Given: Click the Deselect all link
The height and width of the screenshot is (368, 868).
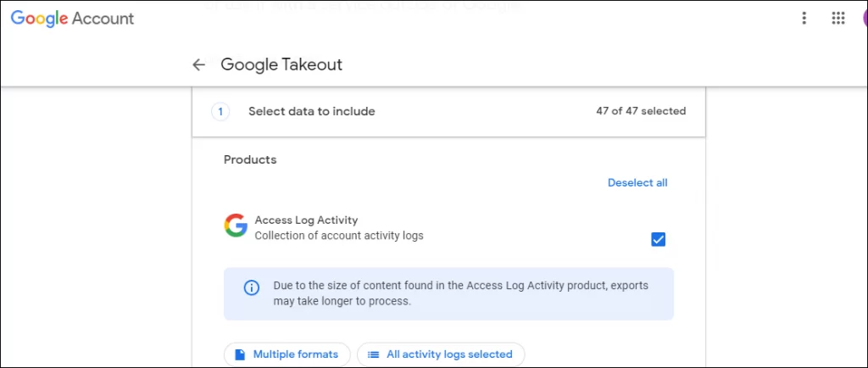Looking at the screenshot, I should (x=637, y=182).
